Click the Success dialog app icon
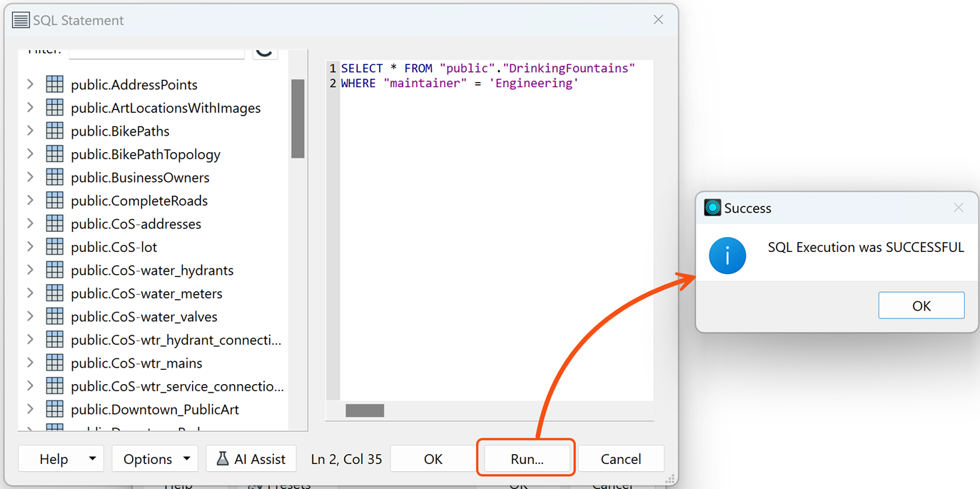Viewport: 980px width, 489px height. click(712, 208)
